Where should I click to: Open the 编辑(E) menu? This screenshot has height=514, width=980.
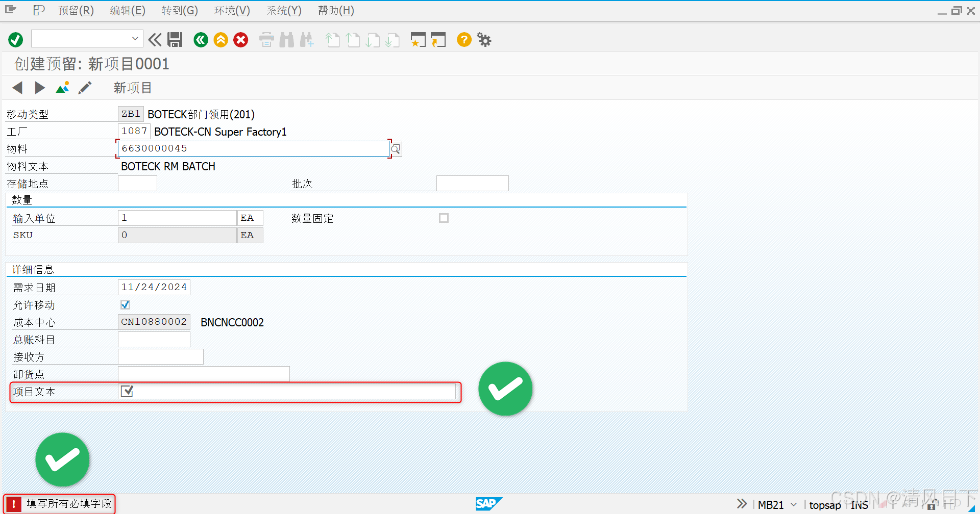[x=128, y=11]
